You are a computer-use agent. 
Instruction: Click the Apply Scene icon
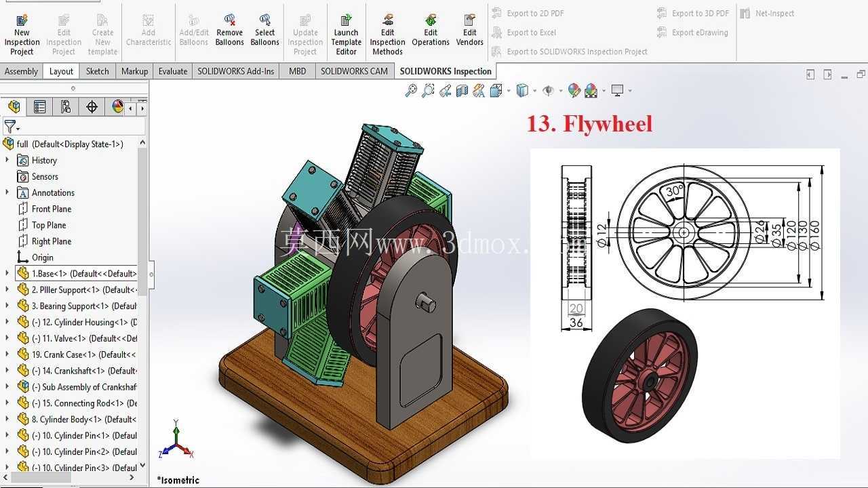[591, 90]
